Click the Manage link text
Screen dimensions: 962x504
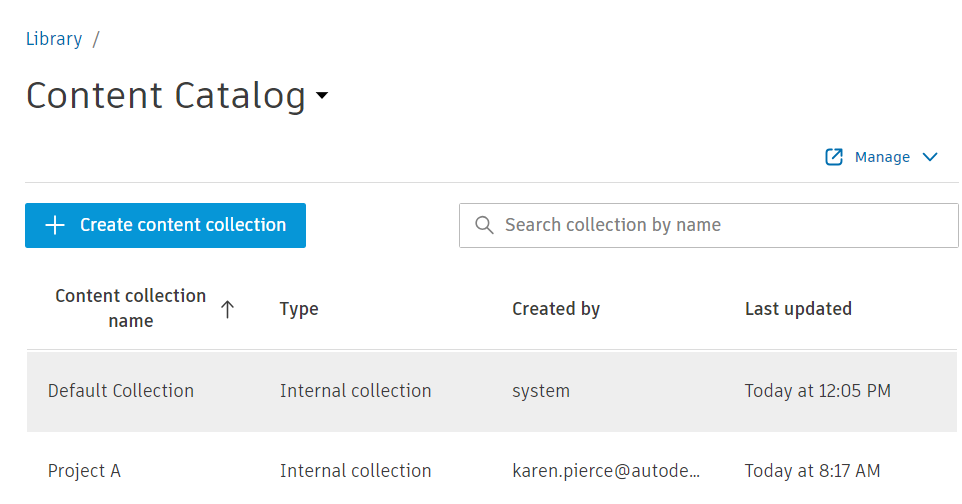click(882, 157)
